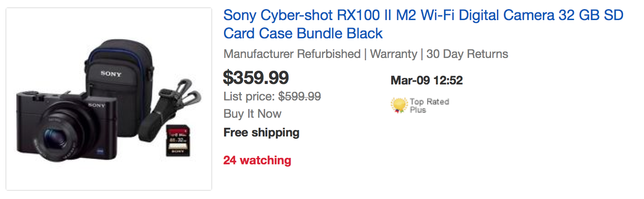
Task: Click the Top Rated Plus badge icon
Action: [399, 105]
